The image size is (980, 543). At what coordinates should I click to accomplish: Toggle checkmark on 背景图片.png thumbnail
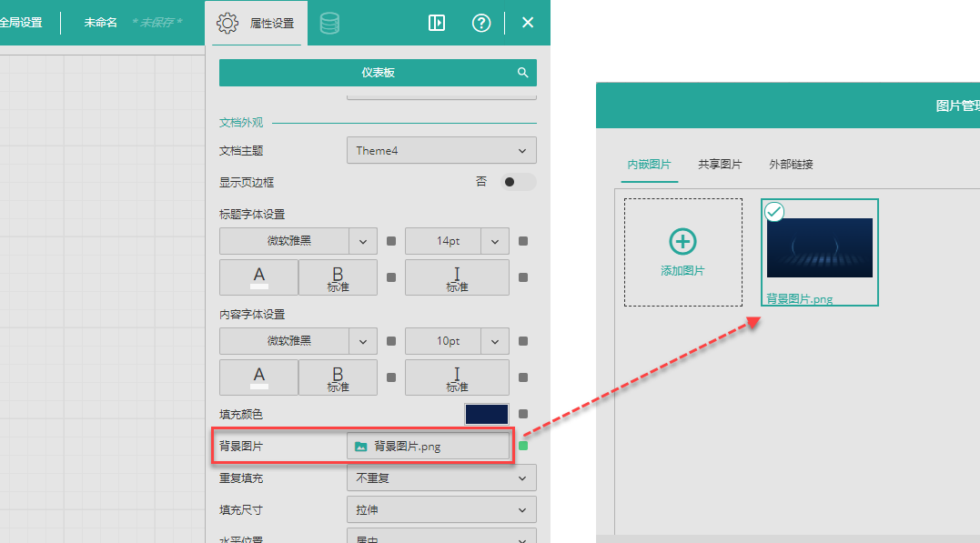[774, 212]
